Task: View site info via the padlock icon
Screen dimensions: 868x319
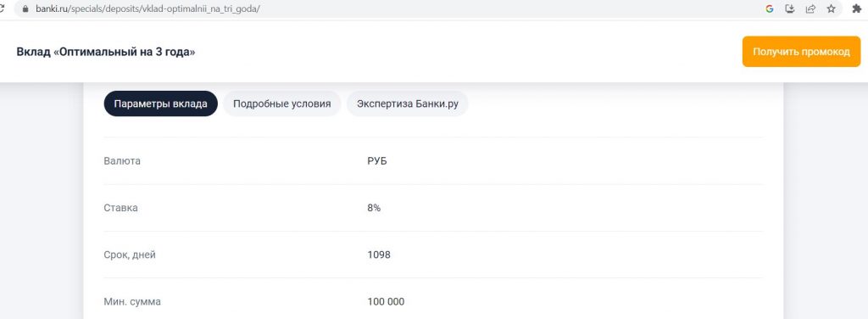Action: (25, 9)
